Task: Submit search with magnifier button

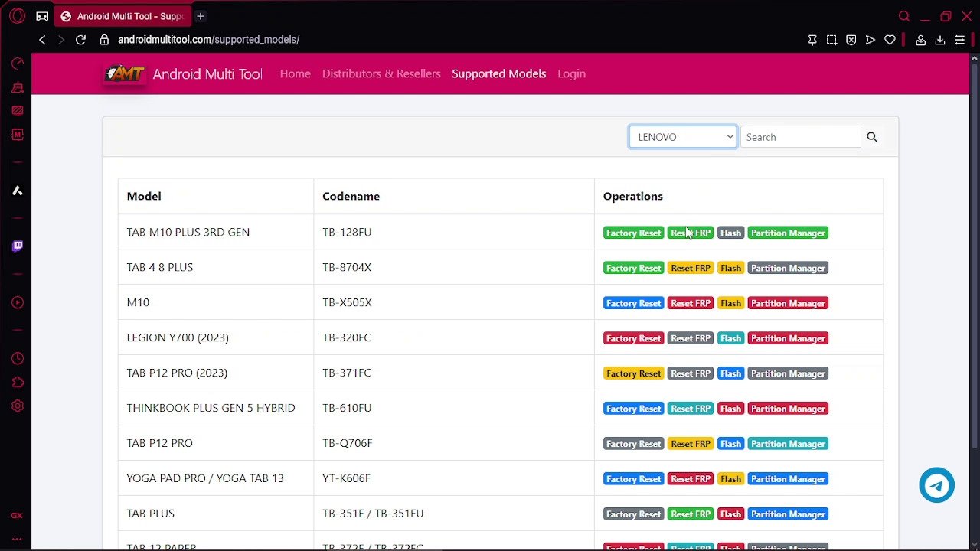Action: pos(871,137)
